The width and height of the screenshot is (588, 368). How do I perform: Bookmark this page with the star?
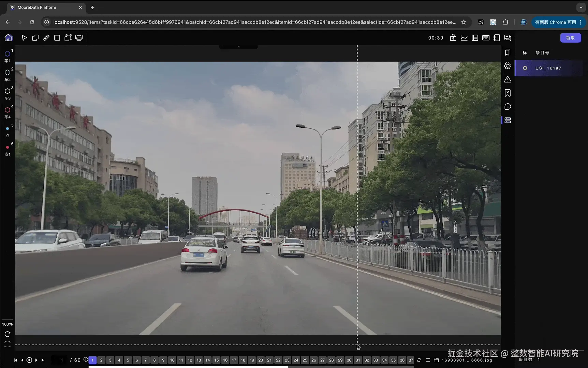point(464,22)
